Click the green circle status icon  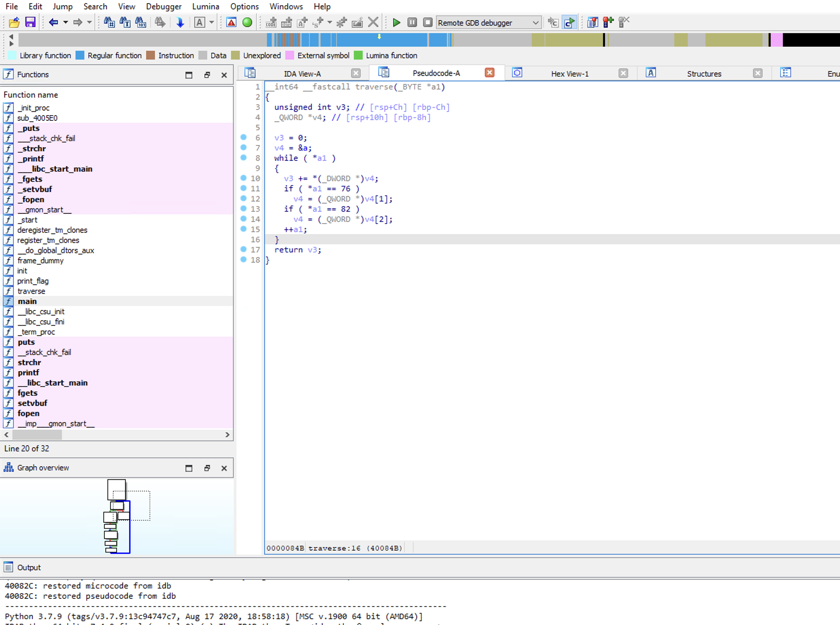point(247,22)
